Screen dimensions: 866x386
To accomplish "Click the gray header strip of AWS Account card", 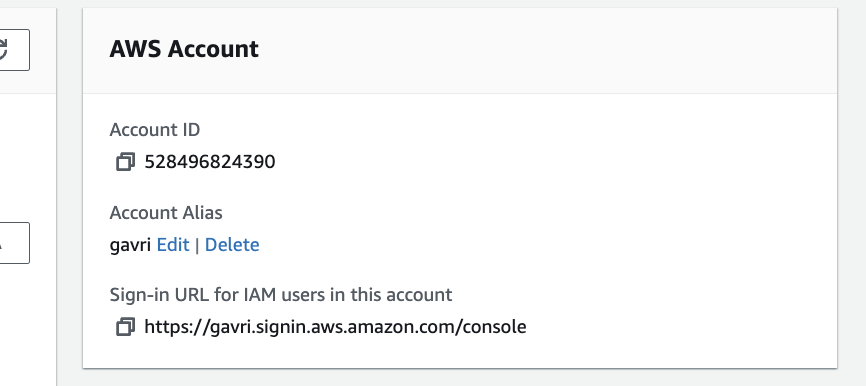I will tap(552, 51).
